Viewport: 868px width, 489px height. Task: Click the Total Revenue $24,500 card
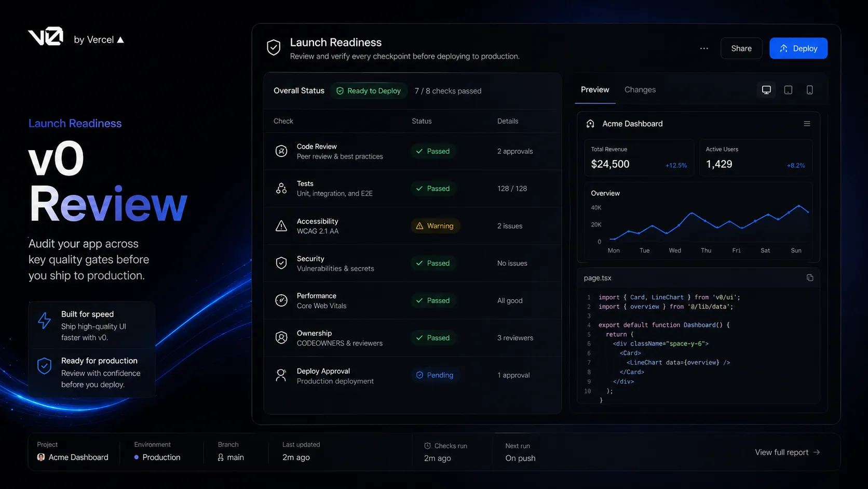pyautogui.click(x=639, y=157)
